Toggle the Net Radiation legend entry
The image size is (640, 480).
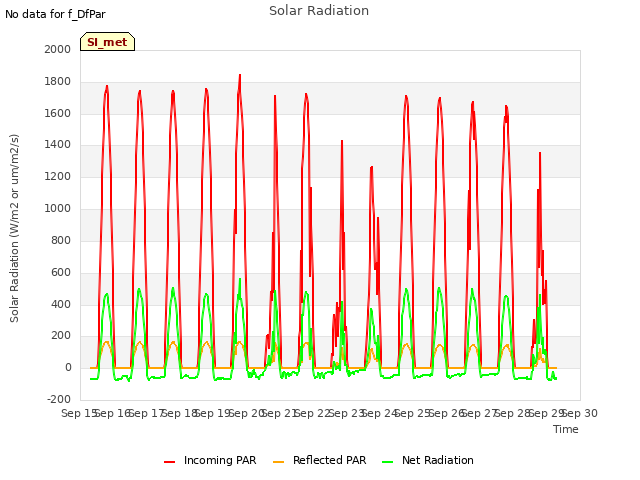pyautogui.click(x=428, y=460)
